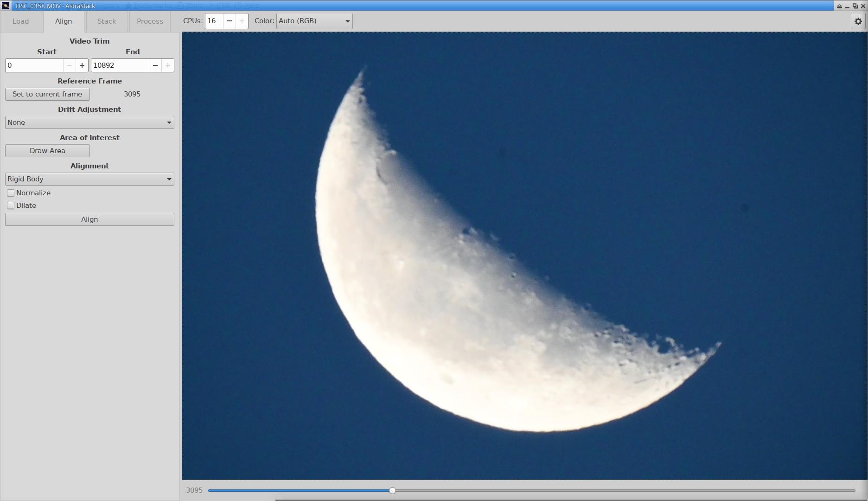Open the Rigid Body alignment dropdown
Viewport: 868px width, 501px height.
(89, 179)
